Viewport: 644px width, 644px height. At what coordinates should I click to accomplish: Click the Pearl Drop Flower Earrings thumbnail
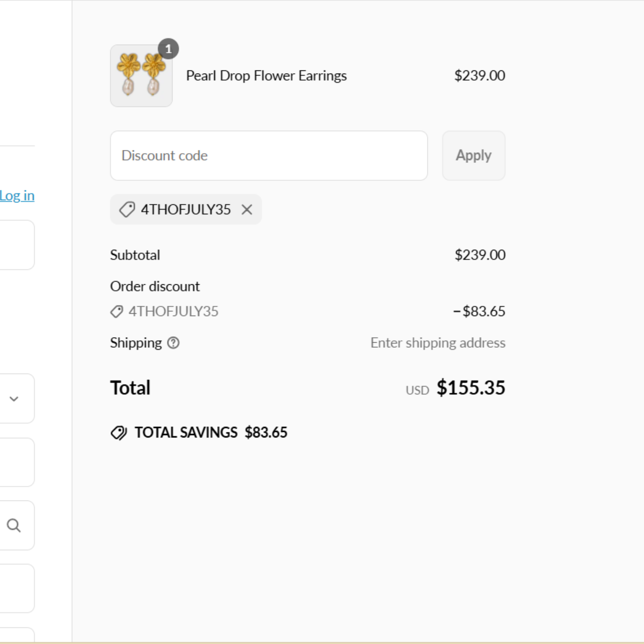[x=141, y=76]
